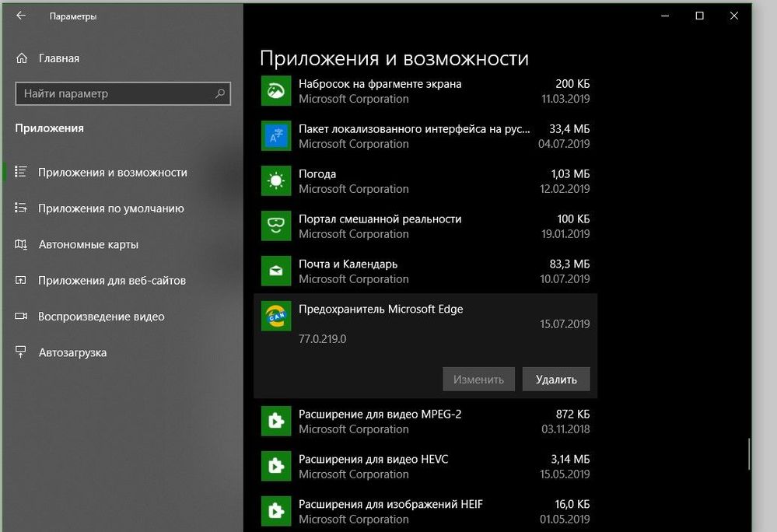The width and height of the screenshot is (777, 532).
Task: Select Пакет локализованного интерфейса entry
Action: click(425, 136)
